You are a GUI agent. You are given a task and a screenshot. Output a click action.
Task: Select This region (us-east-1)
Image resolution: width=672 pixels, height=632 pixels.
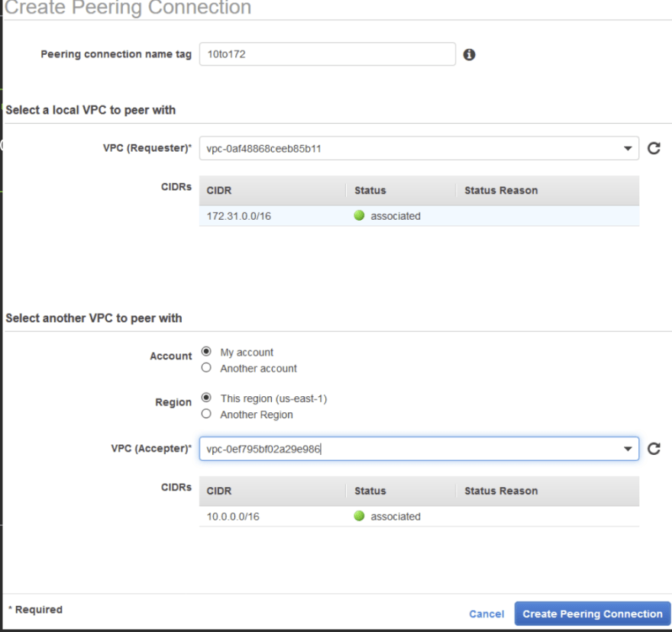coord(206,398)
